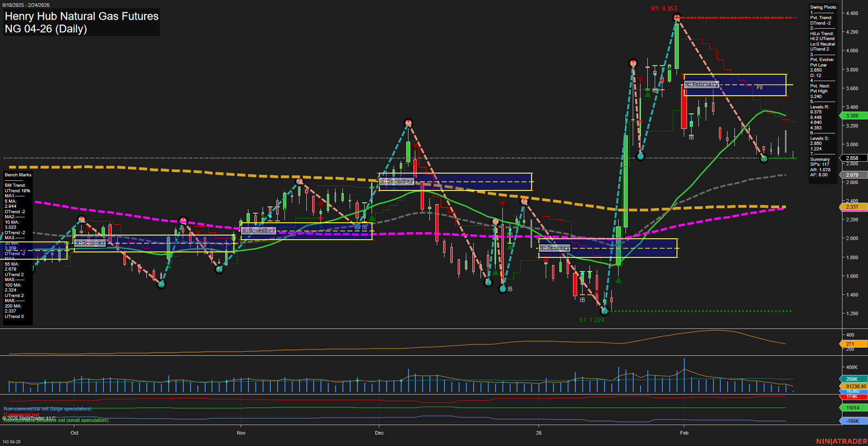
Task: Collapse the Swing Pivots panel
Action: point(823,7)
